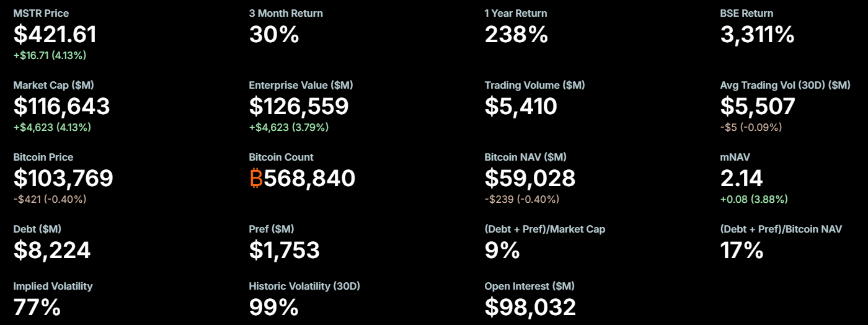Click the Market Cap $116,643 value
Viewport: 868px width, 325px height.
tap(61, 107)
